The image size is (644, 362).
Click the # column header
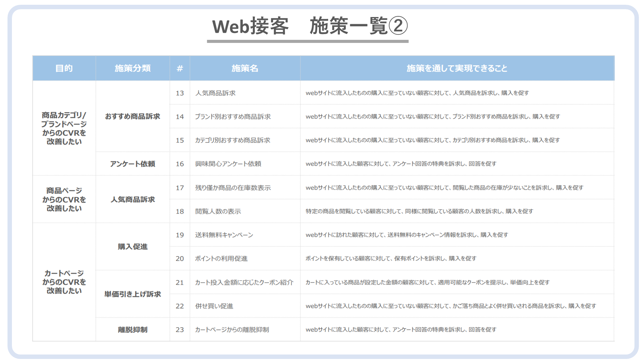pyautogui.click(x=180, y=68)
